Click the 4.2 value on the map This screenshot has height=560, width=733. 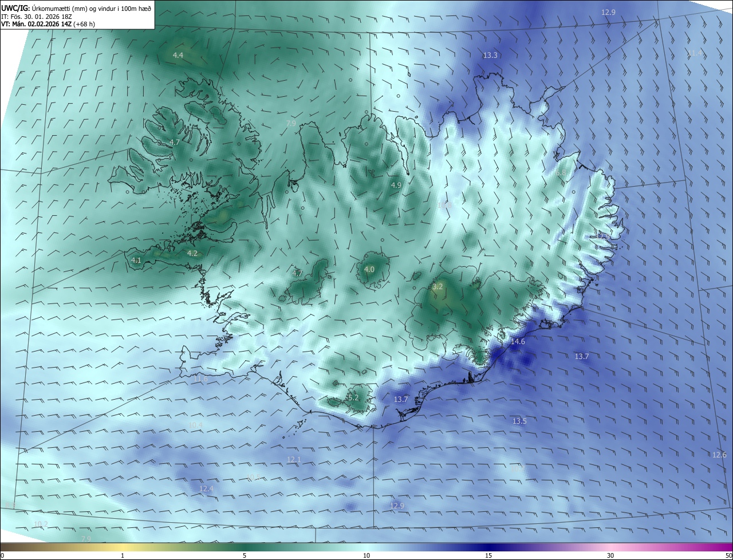coord(192,253)
